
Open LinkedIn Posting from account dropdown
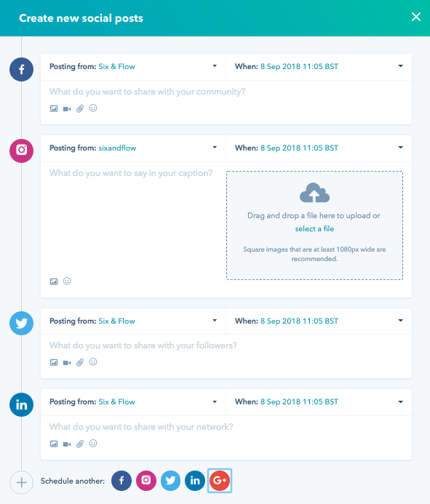[133, 401]
